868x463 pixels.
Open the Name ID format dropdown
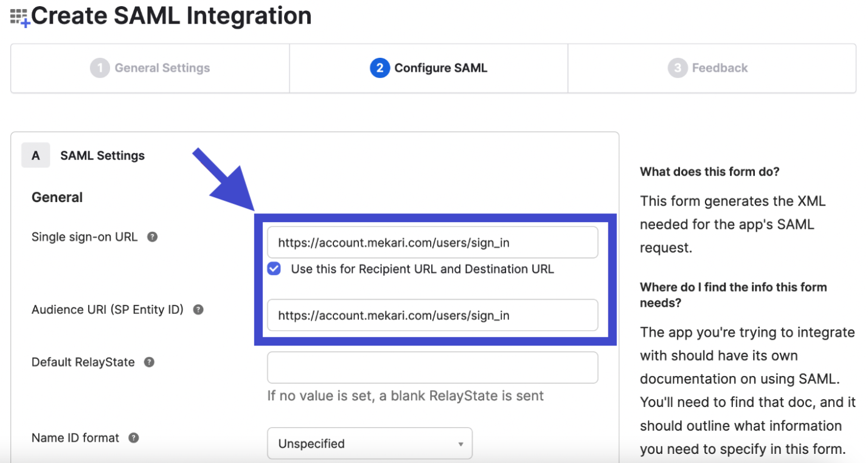[369, 444]
